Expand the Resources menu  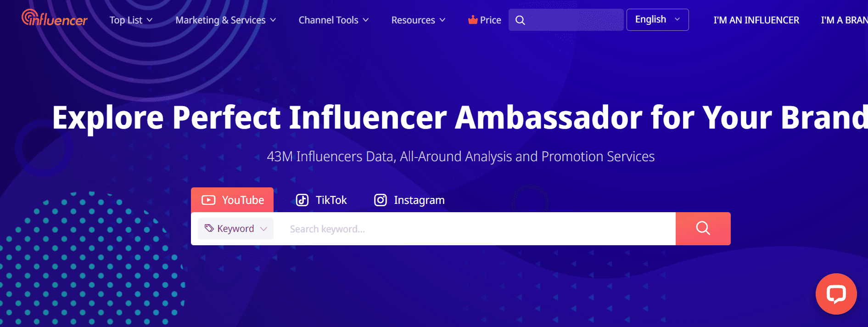418,20
